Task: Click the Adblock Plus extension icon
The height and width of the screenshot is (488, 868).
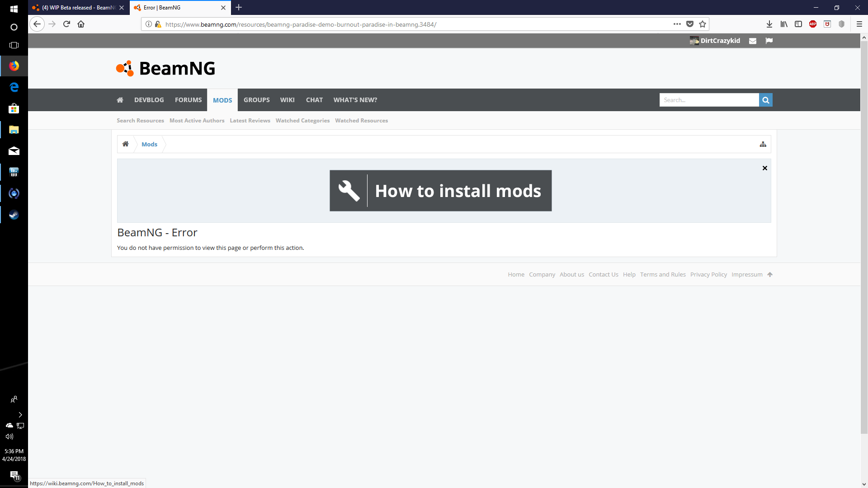Action: (813, 24)
